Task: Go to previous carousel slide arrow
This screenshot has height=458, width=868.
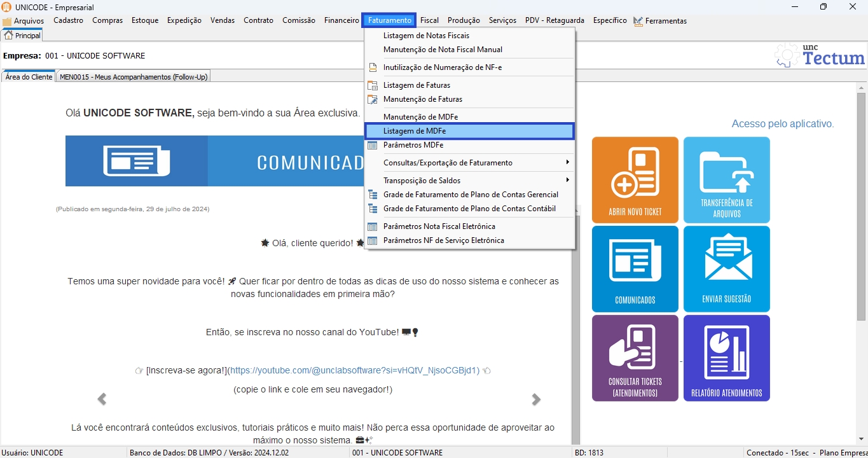Action: (102, 399)
